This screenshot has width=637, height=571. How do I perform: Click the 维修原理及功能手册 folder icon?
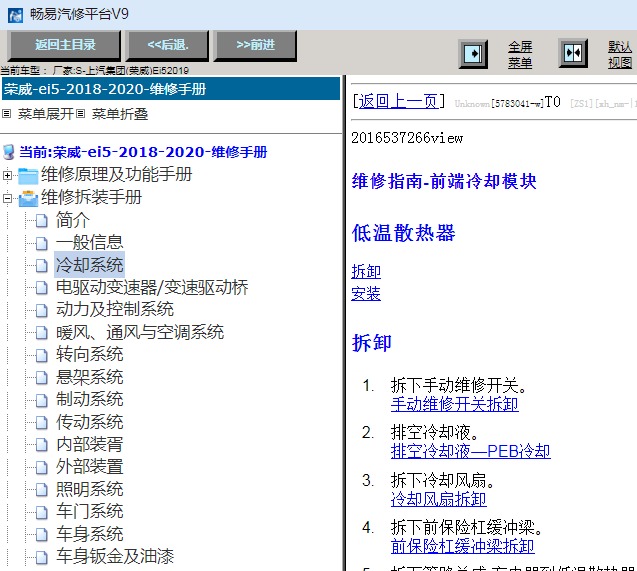(28, 176)
